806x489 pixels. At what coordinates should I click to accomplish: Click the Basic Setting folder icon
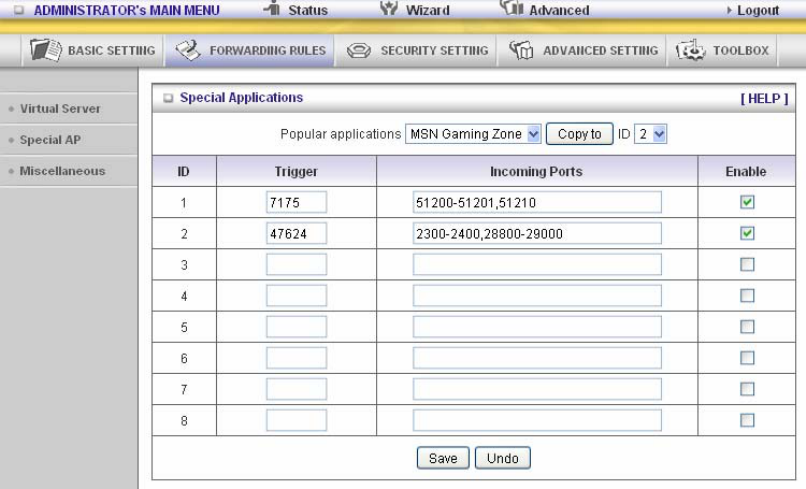(x=45, y=50)
